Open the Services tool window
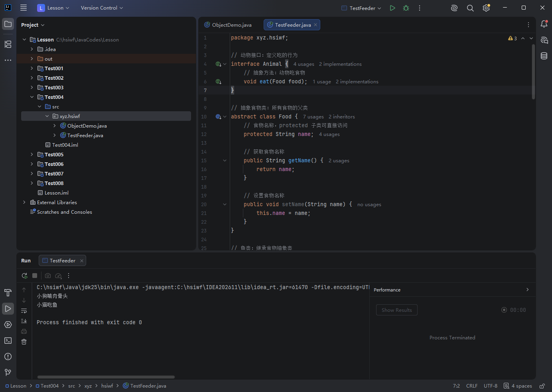The width and height of the screenshot is (552, 392). tap(8, 325)
